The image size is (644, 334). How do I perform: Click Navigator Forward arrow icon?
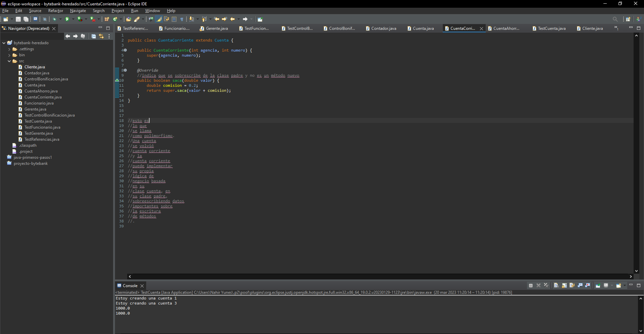point(75,36)
